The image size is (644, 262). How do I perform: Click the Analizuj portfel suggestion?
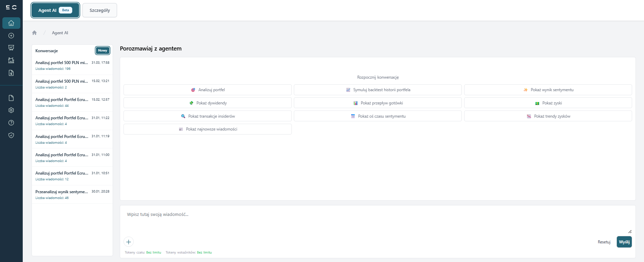[x=208, y=90]
